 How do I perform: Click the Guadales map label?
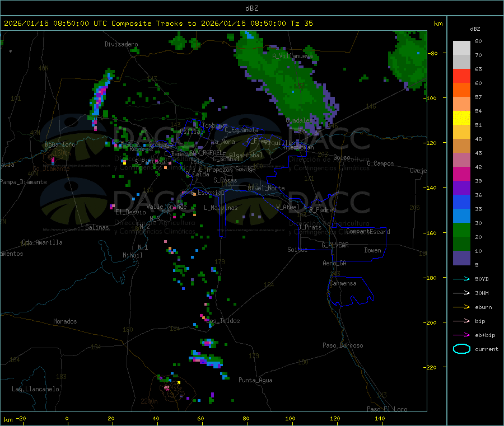(x=298, y=120)
